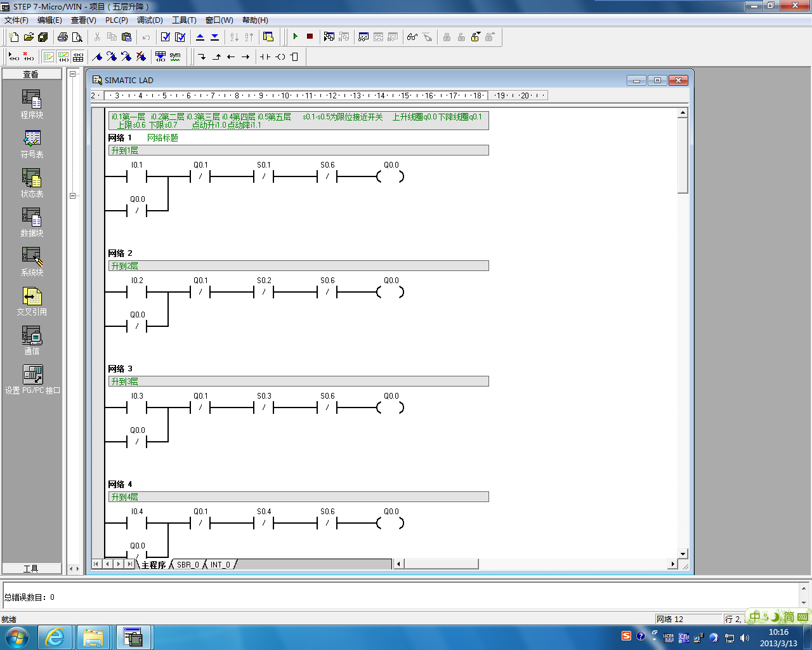Click the 查看 panel header button
The height and width of the screenshot is (650, 812).
pyautogui.click(x=32, y=74)
